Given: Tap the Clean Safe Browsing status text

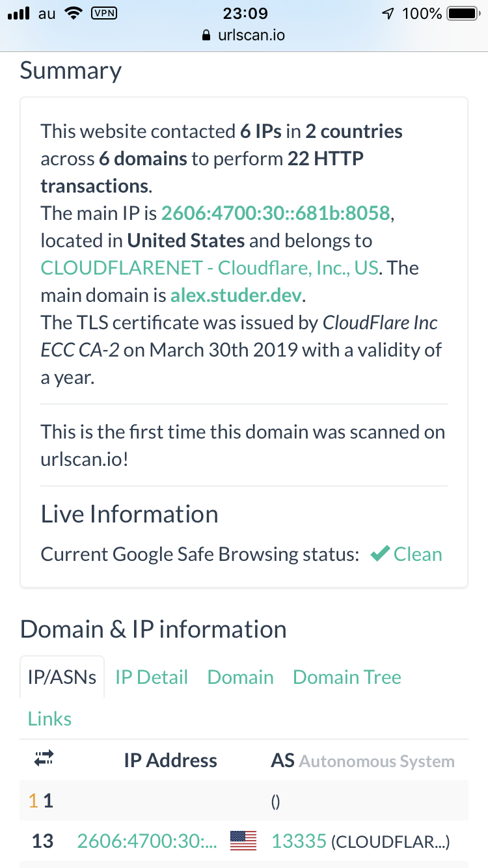Looking at the screenshot, I should pos(418,554).
